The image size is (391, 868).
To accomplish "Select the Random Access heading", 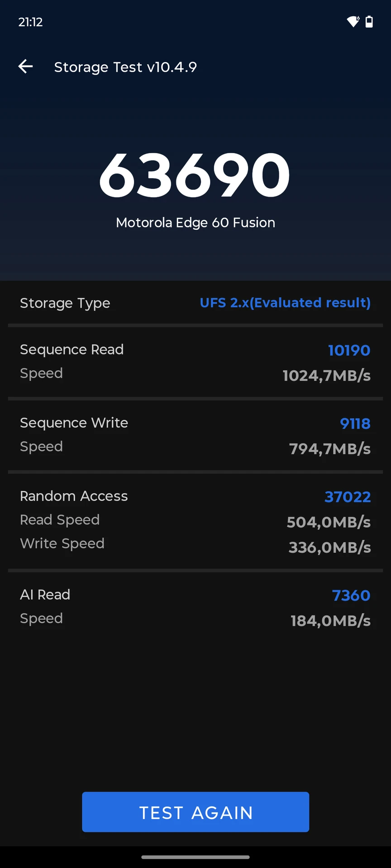I will 74,496.
